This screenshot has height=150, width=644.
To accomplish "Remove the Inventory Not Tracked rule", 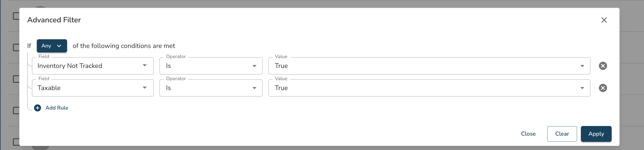I will (603, 66).
